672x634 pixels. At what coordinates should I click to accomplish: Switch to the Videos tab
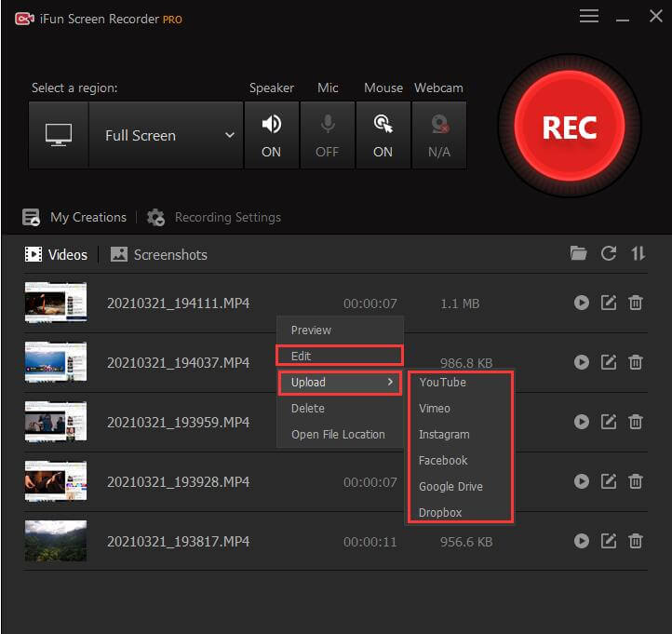(56, 255)
